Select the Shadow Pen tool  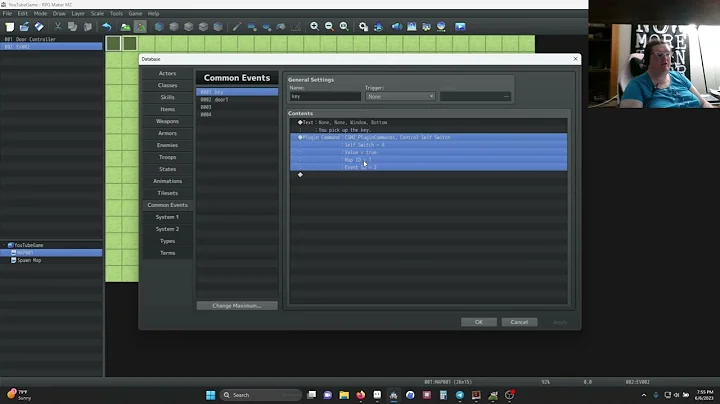pyautogui.click(x=296, y=27)
